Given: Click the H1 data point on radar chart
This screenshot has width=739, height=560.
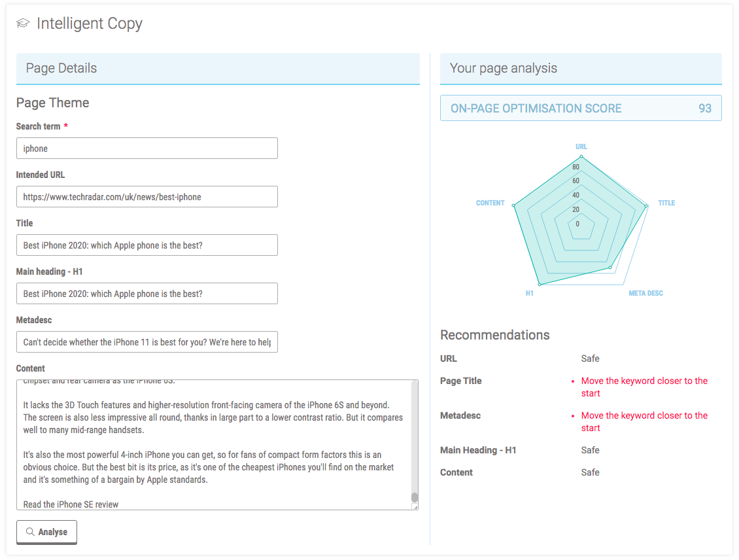Looking at the screenshot, I should pos(540,284).
